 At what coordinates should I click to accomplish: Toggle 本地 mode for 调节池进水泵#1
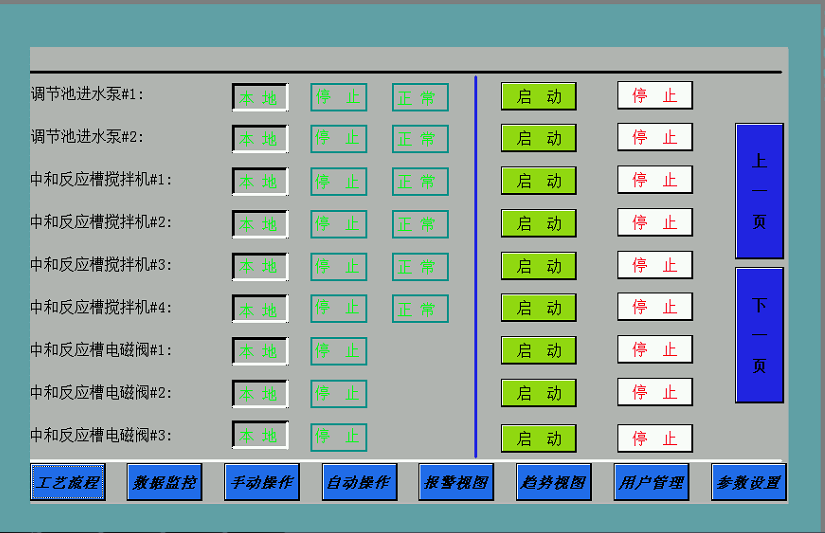(260, 97)
